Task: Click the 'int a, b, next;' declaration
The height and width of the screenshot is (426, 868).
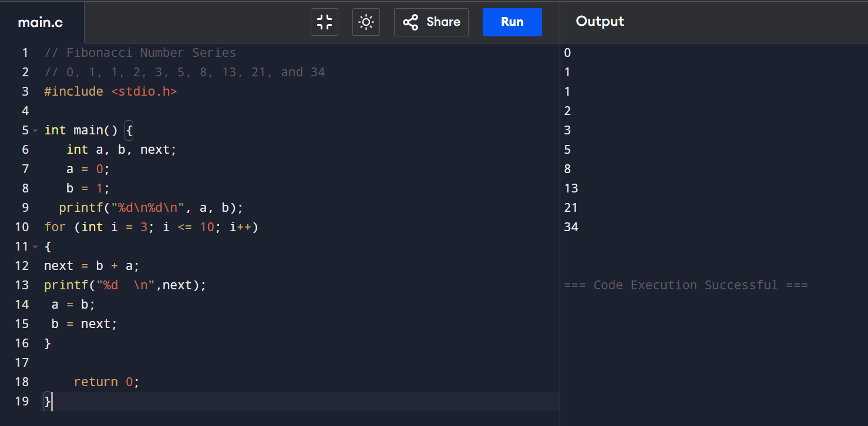Action: (x=122, y=150)
